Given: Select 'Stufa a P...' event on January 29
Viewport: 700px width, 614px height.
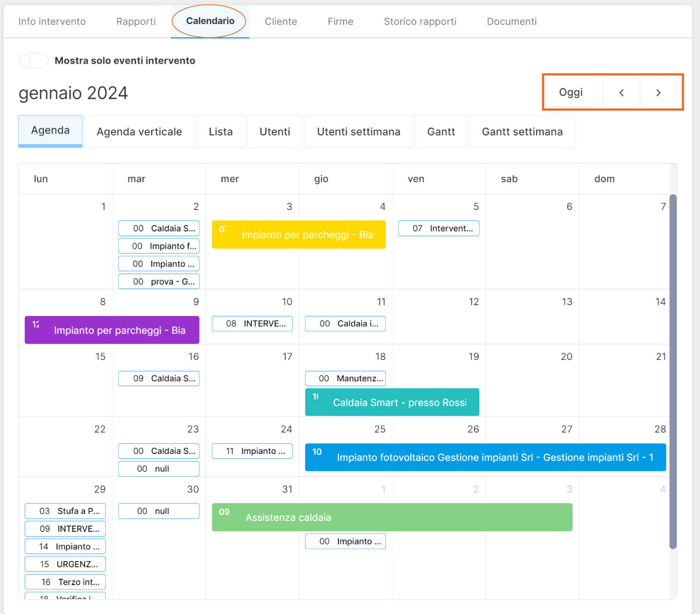Looking at the screenshot, I should point(65,511).
